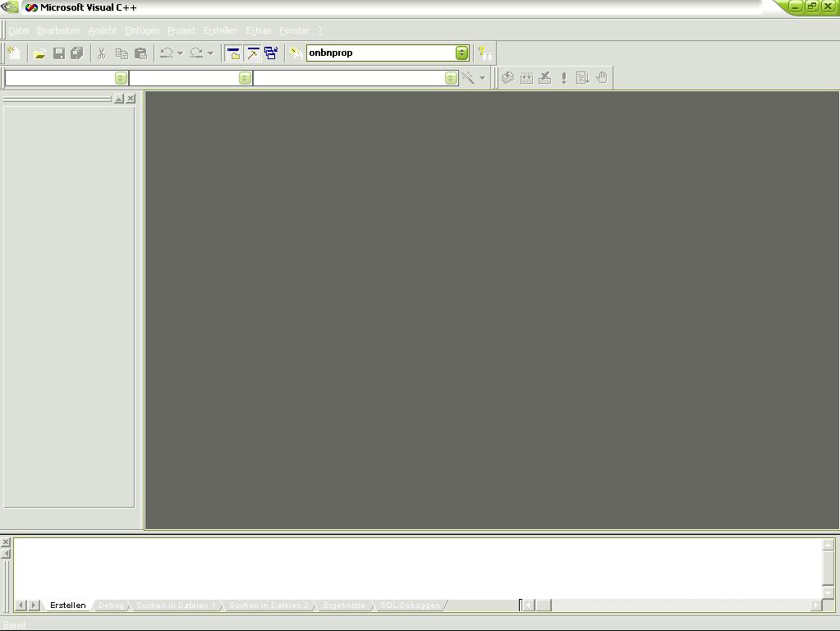Switch to the Ergebnisse tab
Screen dimensions: 840x631
point(344,606)
